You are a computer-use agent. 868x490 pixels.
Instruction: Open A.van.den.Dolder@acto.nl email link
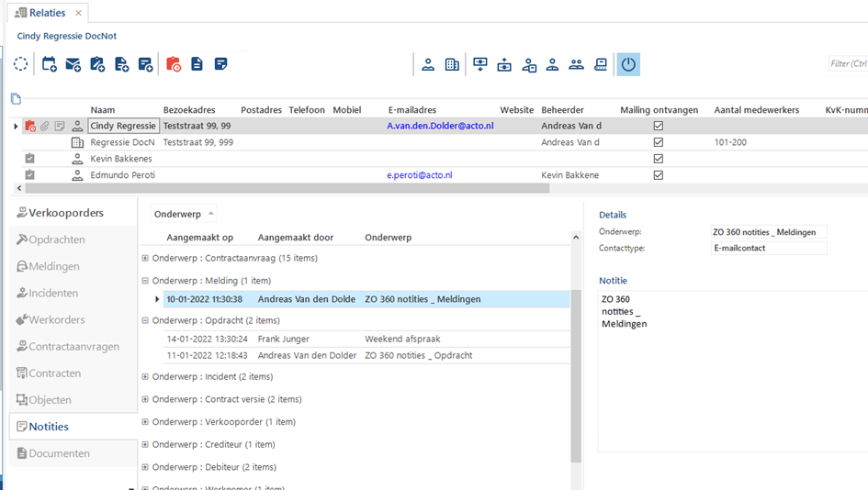tap(440, 126)
